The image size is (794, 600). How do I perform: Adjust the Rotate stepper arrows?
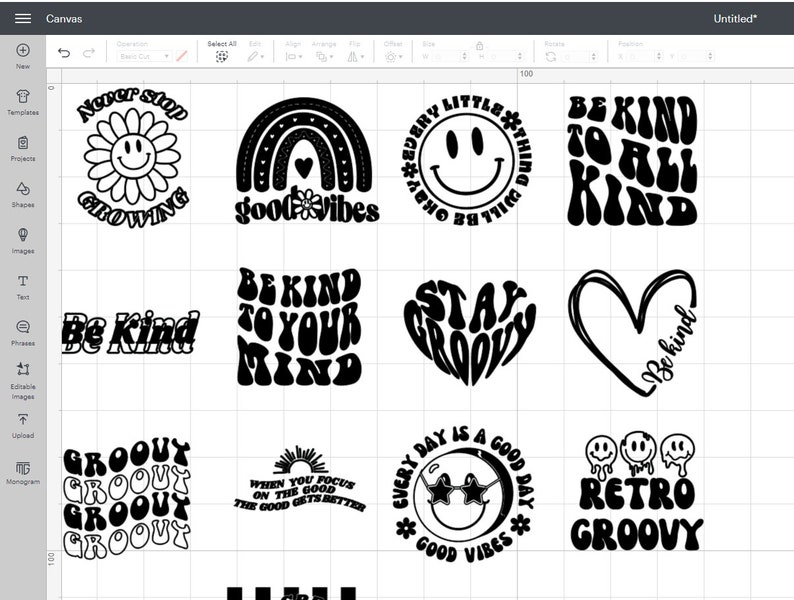[x=593, y=56]
